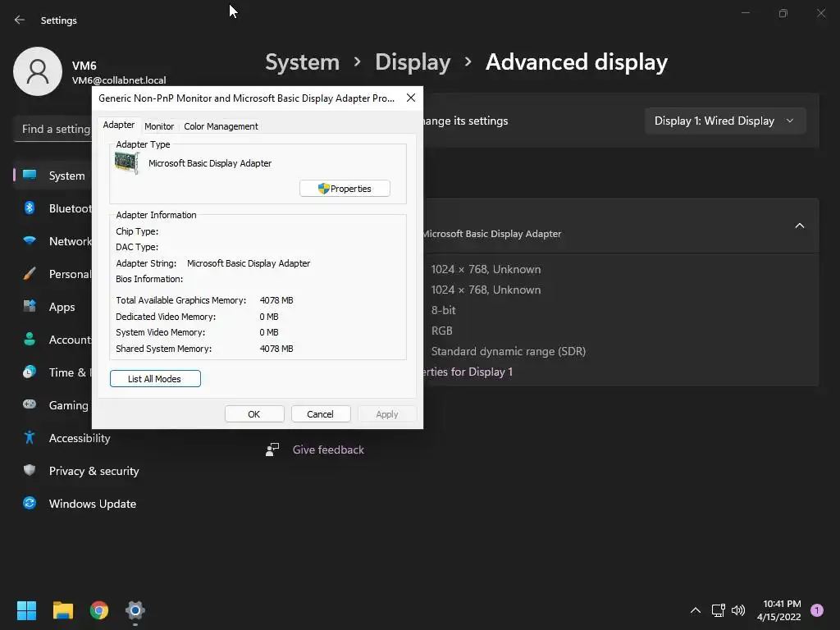Click 'Dedicated Video Memory:' label
Viewport: 840px width, 630px height.
pos(166,317)
